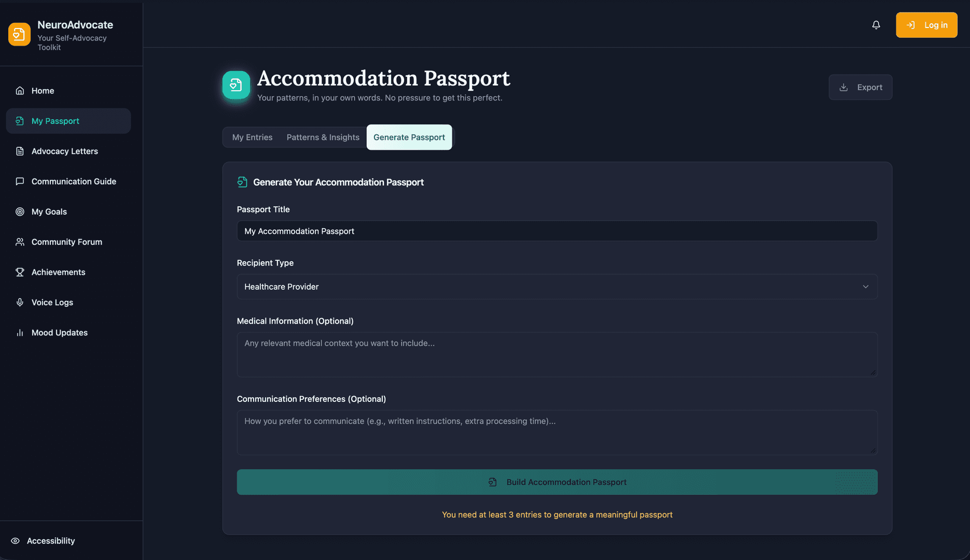Click the NeuroAdvocate logo icon

point(19,34)
